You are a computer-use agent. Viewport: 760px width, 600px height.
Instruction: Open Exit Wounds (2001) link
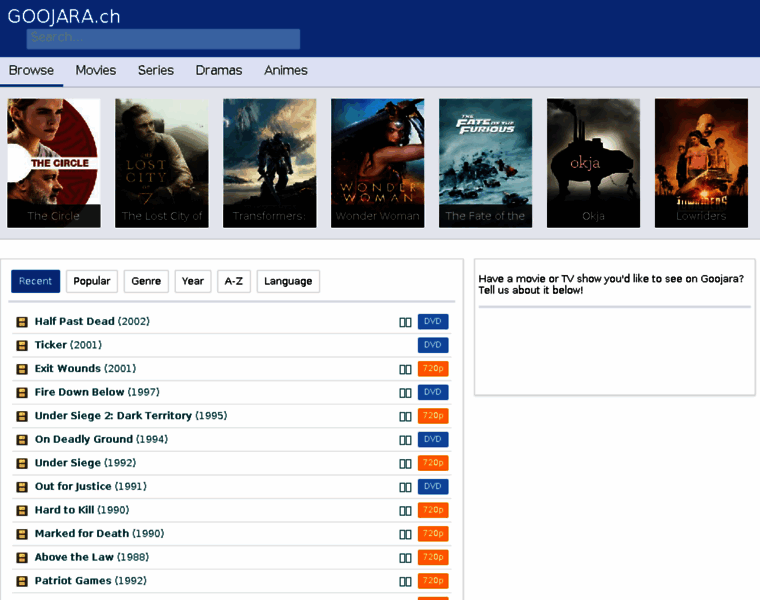(x=85, y=368)
